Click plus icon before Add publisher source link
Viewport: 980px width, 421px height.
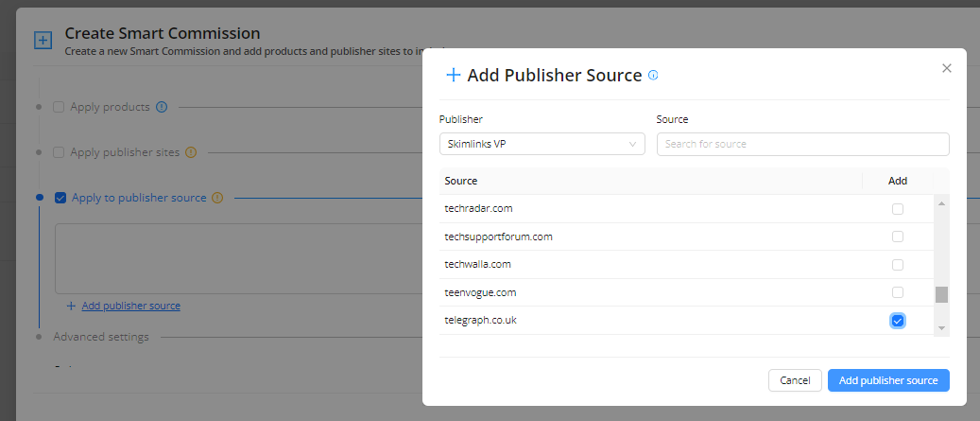(x=71, y=306)
